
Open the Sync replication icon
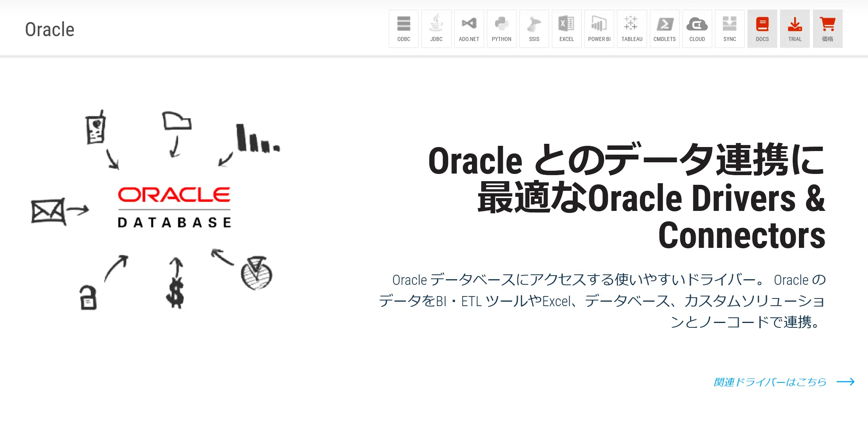[730, 29]
